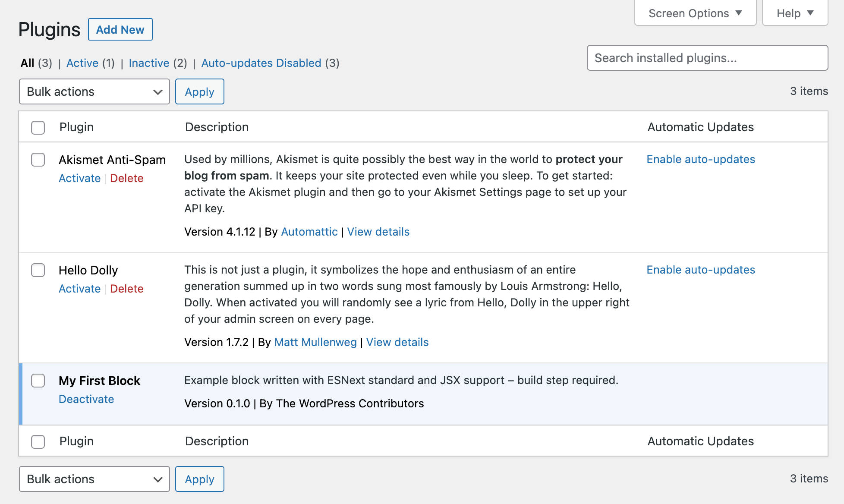Click the My First Block checkbox
844x504 pixels.
37,380
